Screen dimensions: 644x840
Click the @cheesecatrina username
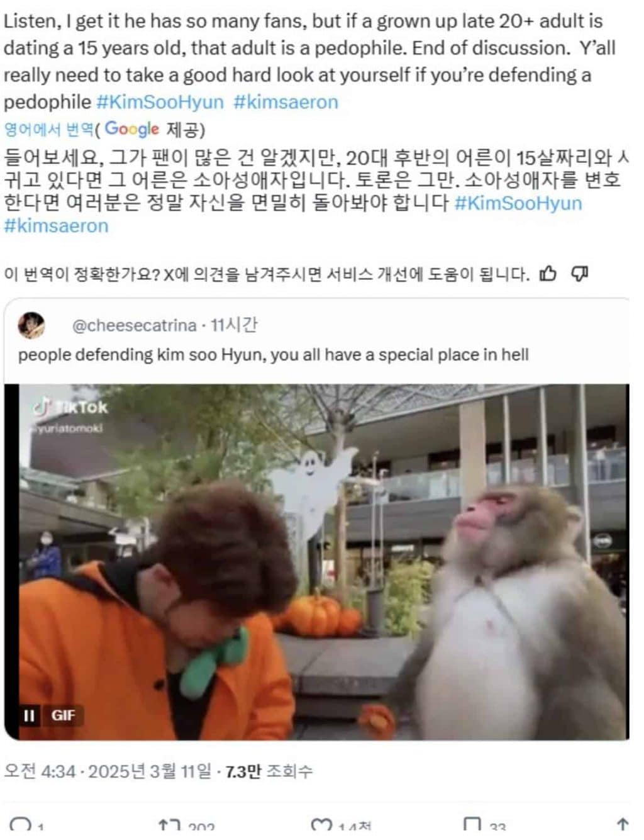point(134,325)
